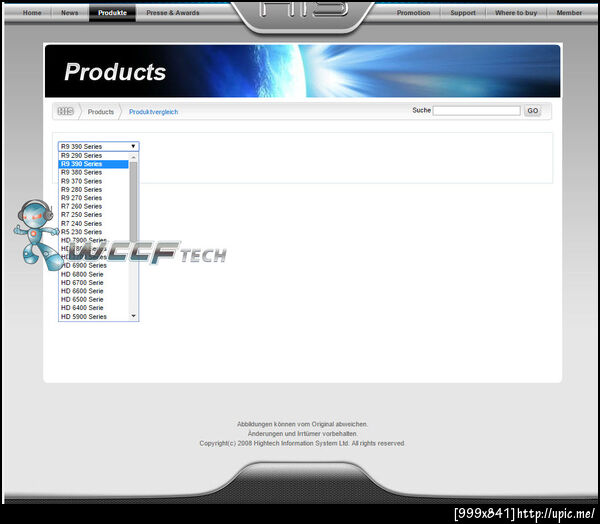This screenshot has width=600, height=524.
Task: Open Presse & Awards menu
Action: tap(173, 13)
